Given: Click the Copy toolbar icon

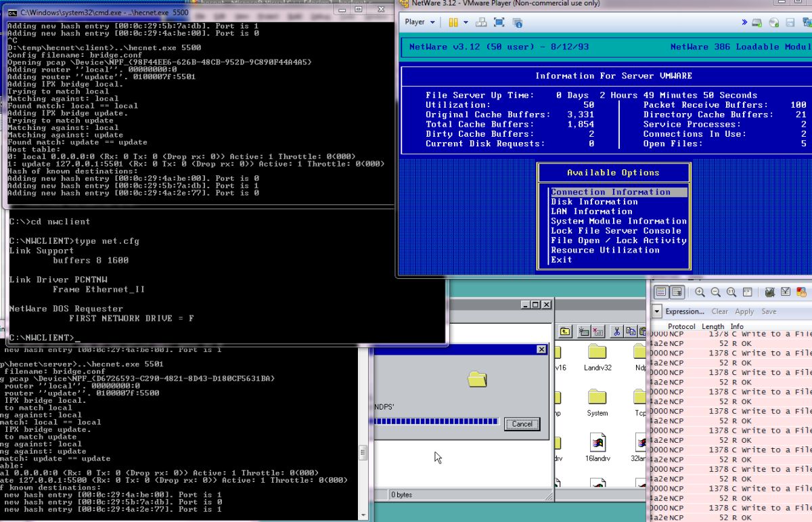Looking at the screenshot, I should click(x=631, y=331).
